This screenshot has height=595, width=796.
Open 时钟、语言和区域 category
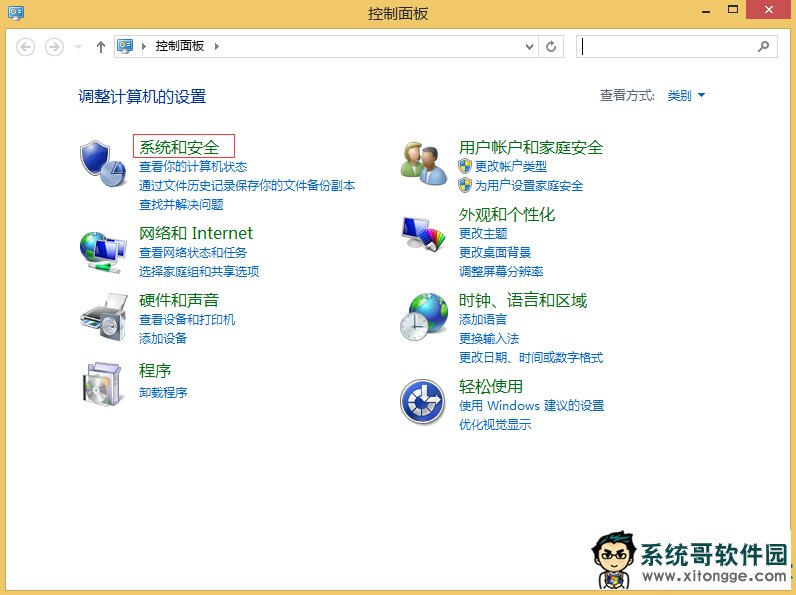[x=523, y=300]
